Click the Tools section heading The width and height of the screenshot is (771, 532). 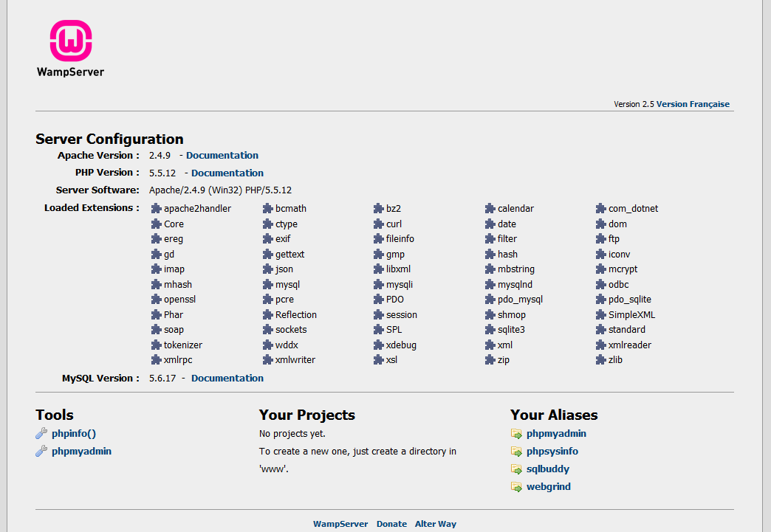[55, 415]
